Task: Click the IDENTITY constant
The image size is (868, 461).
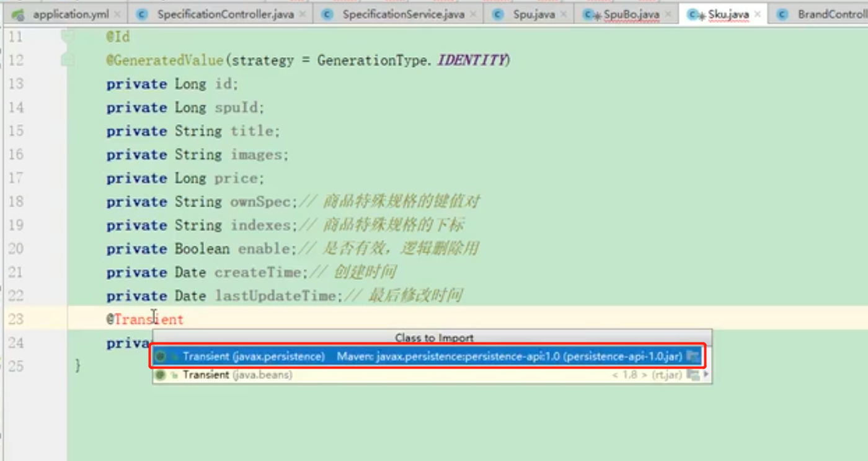Action: pos(472,60)
